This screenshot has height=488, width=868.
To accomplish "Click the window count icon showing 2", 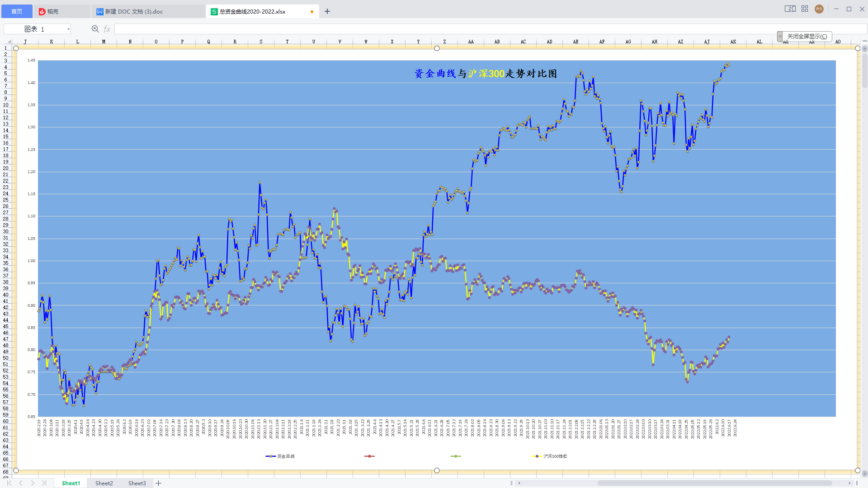I will (x=790, y=9).
